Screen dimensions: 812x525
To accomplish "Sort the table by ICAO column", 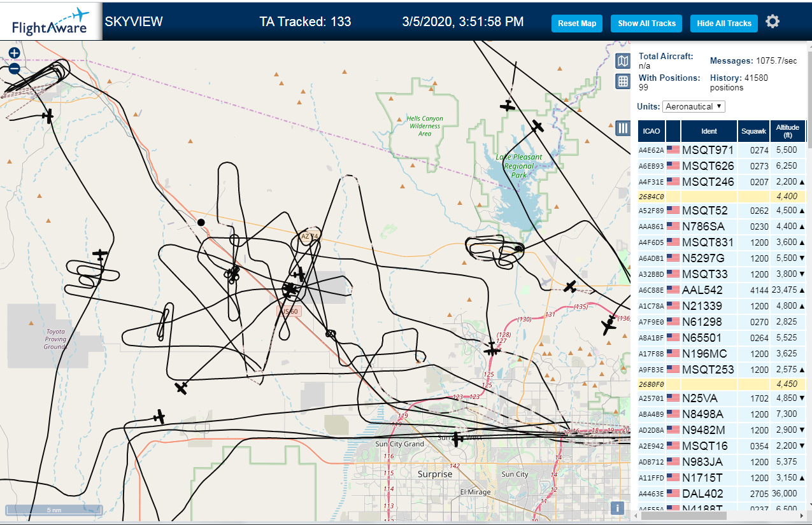I will coord(652,131).
